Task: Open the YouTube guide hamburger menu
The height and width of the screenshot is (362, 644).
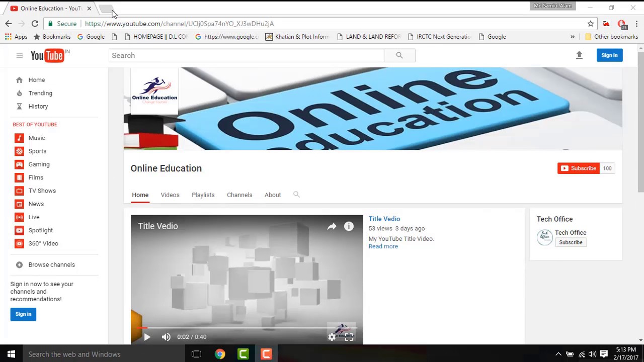Action: [20, 56]
